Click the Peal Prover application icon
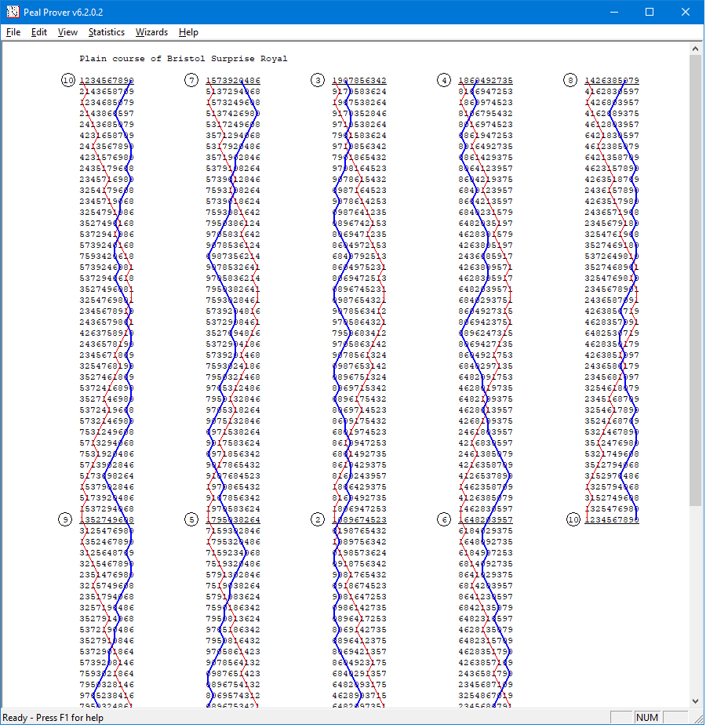Viewport: 706px width, 728px height. pyautogui.click(x=13, y=12)
